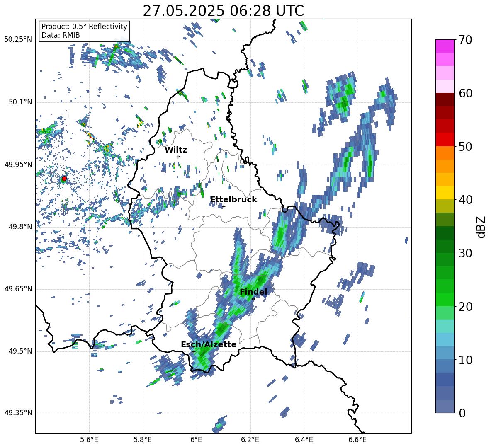The height and width of the screenshot is (448, 491).
Task: Click the yellow 40 dBZ color segment
Action: [x=445, y=193]
